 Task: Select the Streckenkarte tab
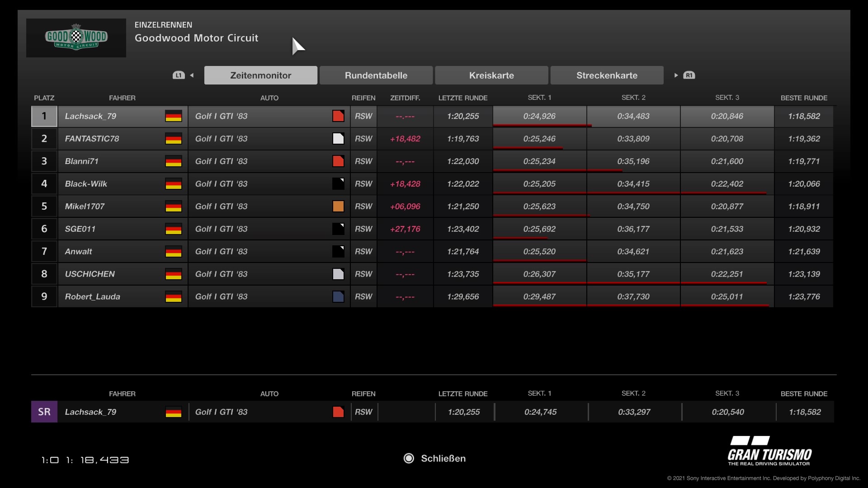coord(607,75)
